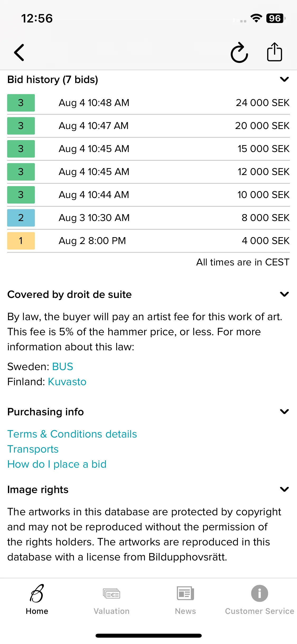This screenshot has height=644, width=297.
Task: Select the 24 000 SEK bid row
Action: 148,103
